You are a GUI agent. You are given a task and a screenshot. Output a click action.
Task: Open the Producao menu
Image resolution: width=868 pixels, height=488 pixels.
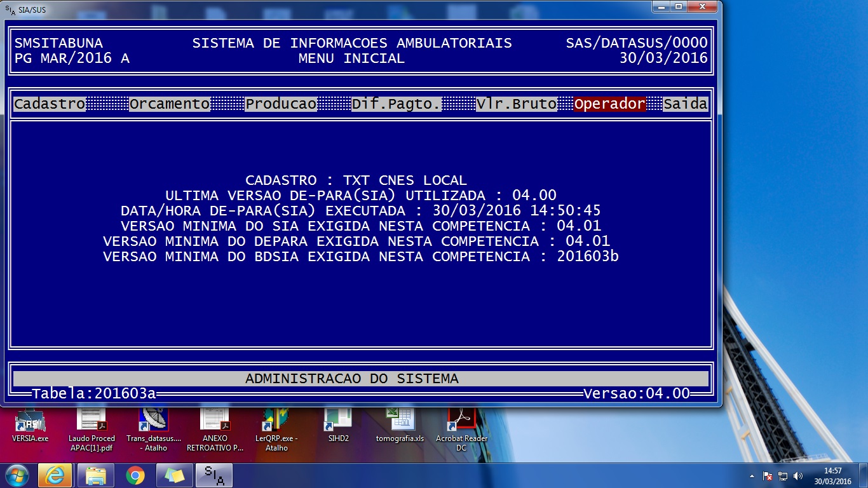click(x=281, y=104)
